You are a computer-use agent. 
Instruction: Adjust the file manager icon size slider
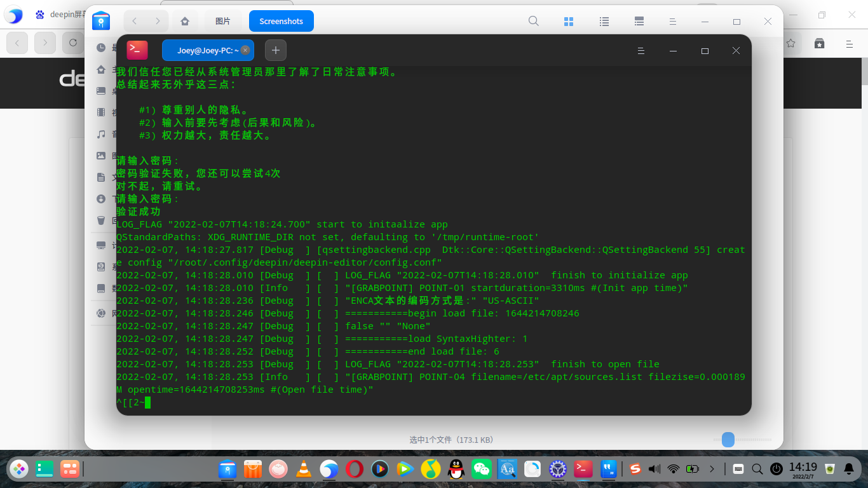[x=728, y=440]
